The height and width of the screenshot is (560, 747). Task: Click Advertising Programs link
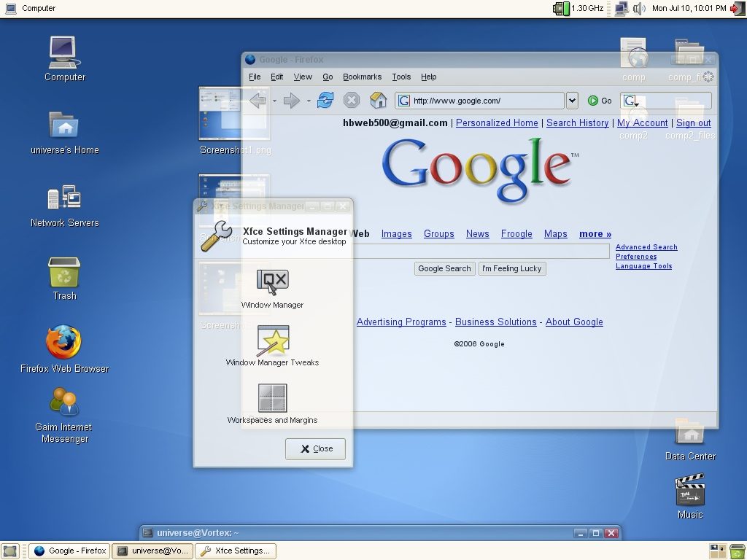(x=401, y=322)
